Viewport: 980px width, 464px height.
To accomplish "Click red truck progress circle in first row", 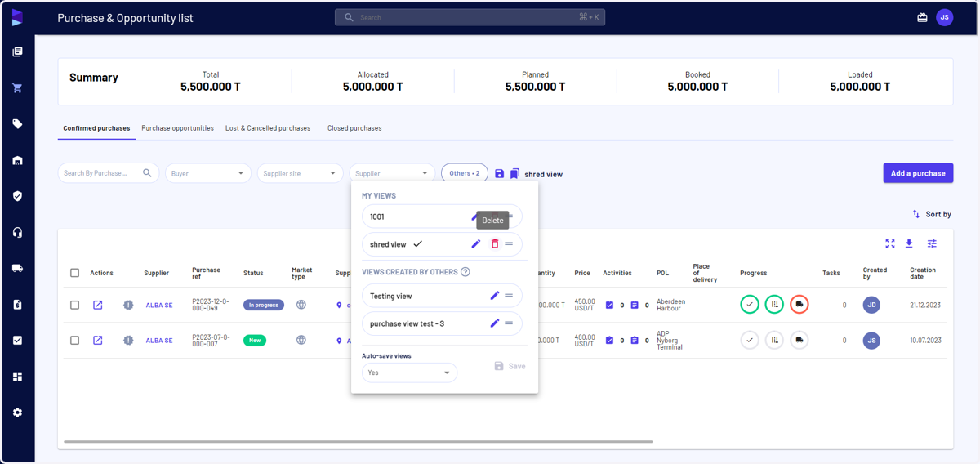I will point(799,305).
